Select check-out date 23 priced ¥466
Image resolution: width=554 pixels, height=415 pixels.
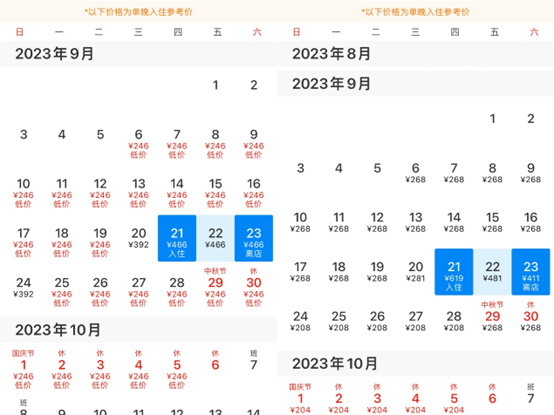(x=254, y=238)
